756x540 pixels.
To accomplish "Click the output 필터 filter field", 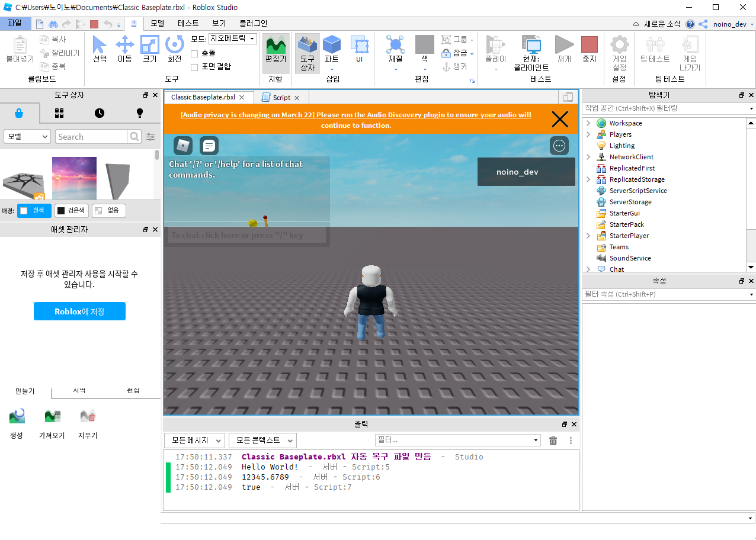I will pos(457,441).
